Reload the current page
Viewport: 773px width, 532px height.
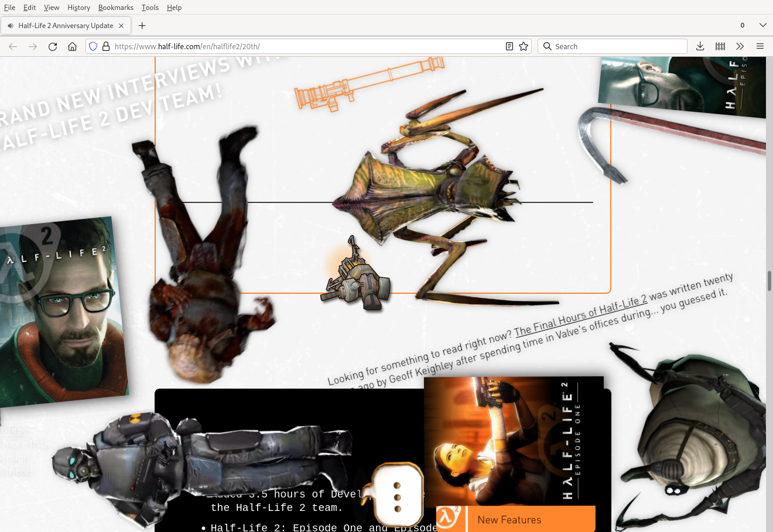click(53, 46)
